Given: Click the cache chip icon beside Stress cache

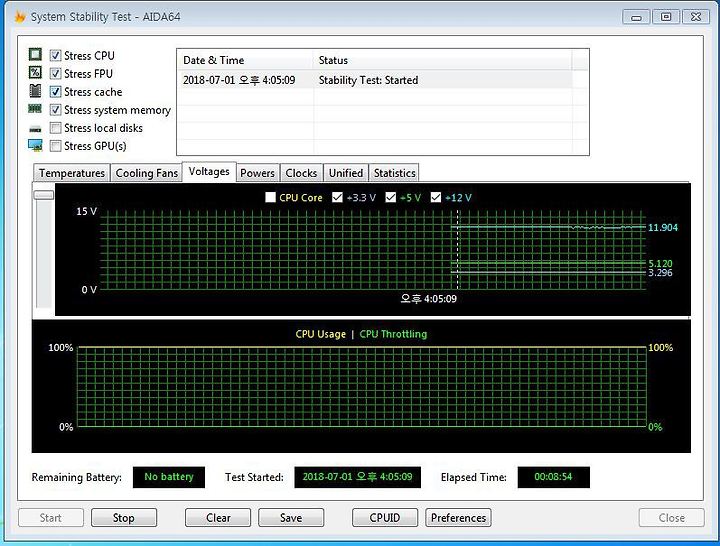Looking at the screenshot, I should coord(35,91).
